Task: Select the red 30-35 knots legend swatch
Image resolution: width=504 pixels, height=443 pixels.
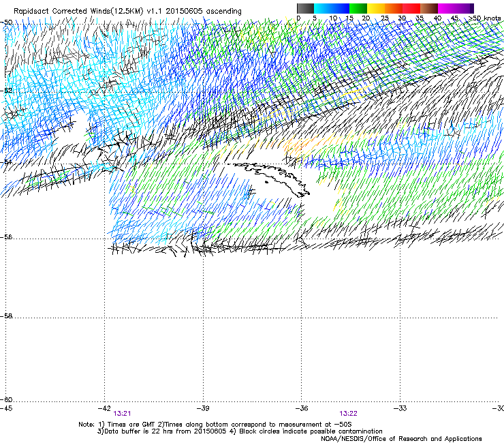Action: (x=411, y=8)
